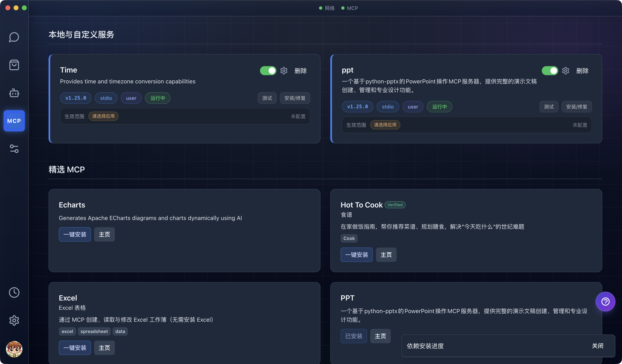Click the user badge on Time card
Viewport: 622px width, 364px height.
pyautogui.click(x=131, y=98)
